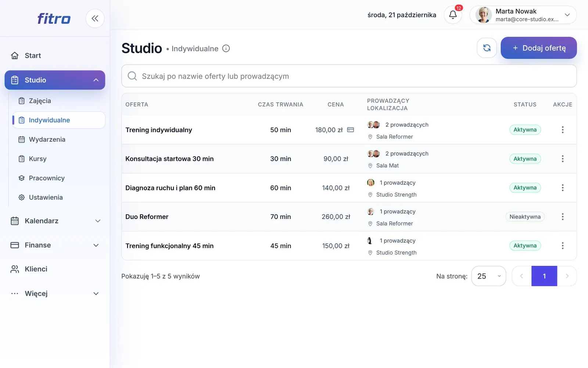Open the Duo Reformer offer name
Image resolution: width=588 pixels, height=368 pixels.
[x=147, y=217]
